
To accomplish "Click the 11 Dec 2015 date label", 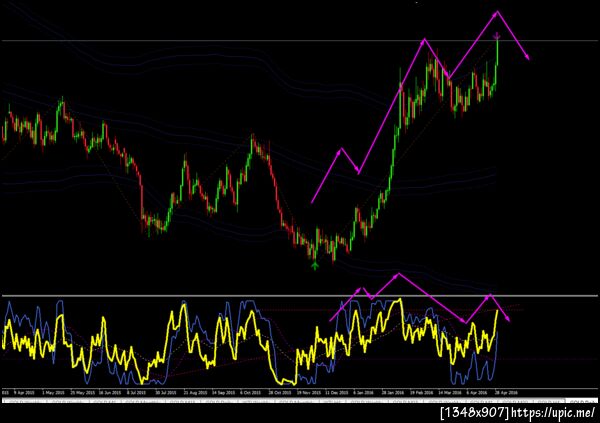I will (337, 393).
